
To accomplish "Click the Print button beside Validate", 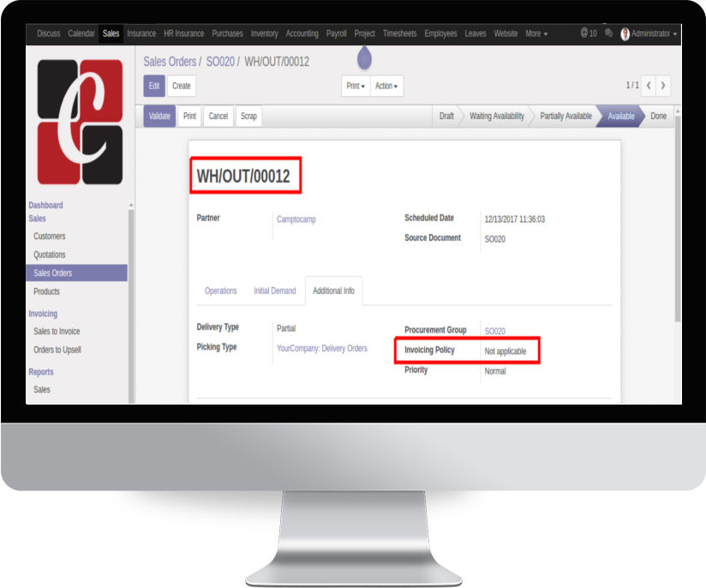I will click(x=189, y=117).
